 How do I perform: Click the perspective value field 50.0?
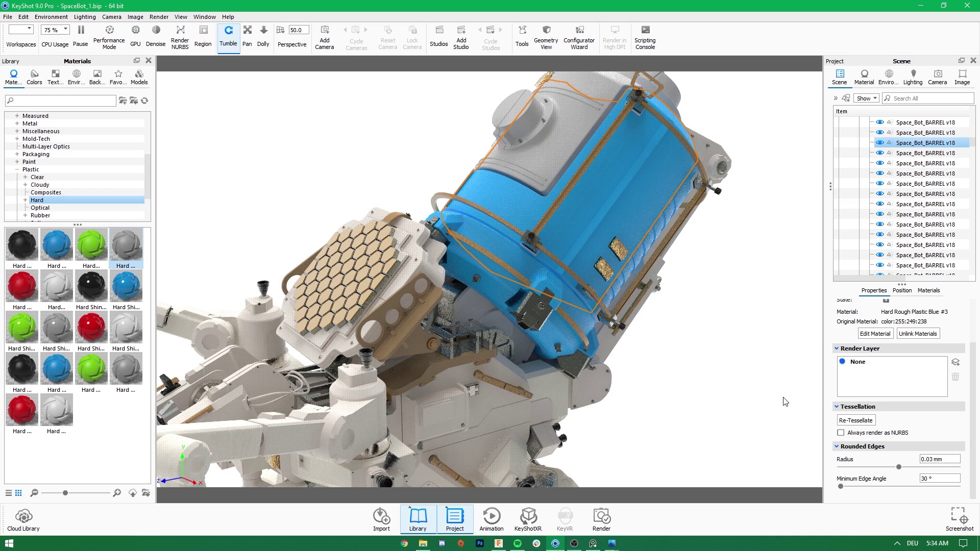coord(298,30)
